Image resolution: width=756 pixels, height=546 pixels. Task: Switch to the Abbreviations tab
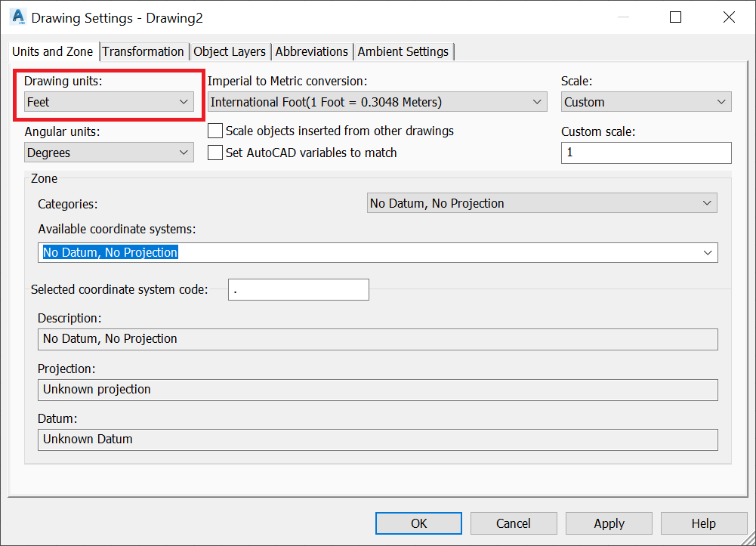pyautogui.click(x=311, y=51)
